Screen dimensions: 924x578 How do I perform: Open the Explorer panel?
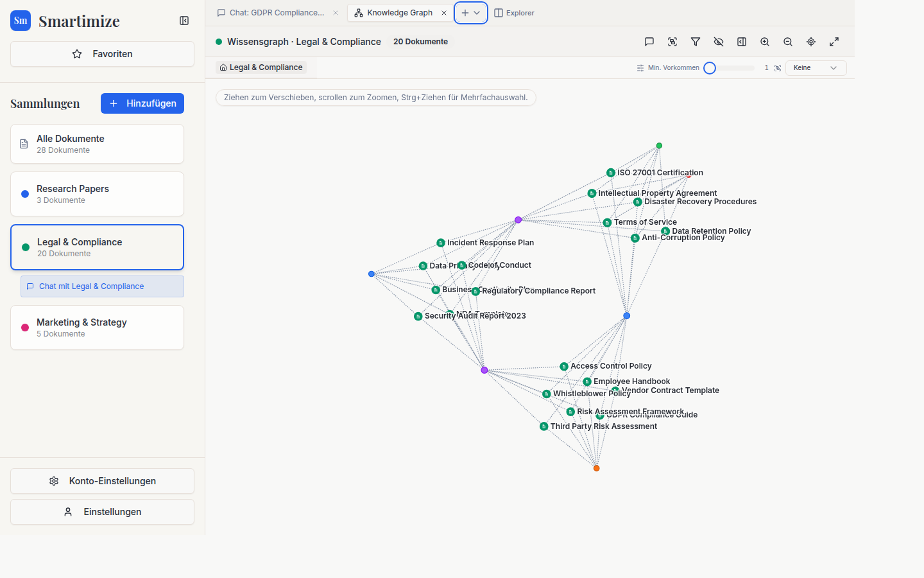514,13
